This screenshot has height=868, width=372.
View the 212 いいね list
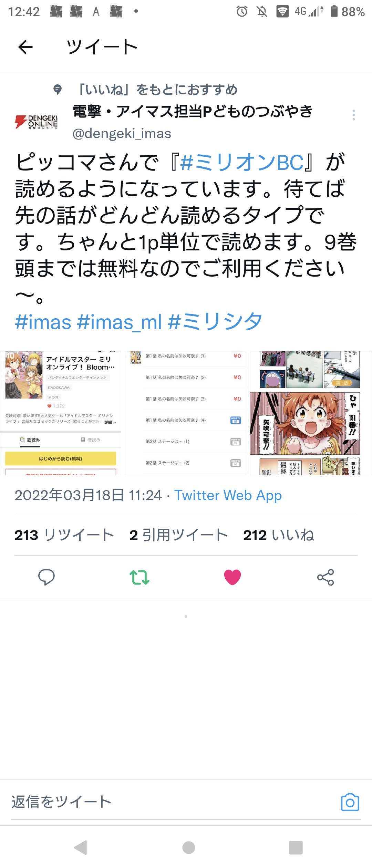(x=279, y=535)
